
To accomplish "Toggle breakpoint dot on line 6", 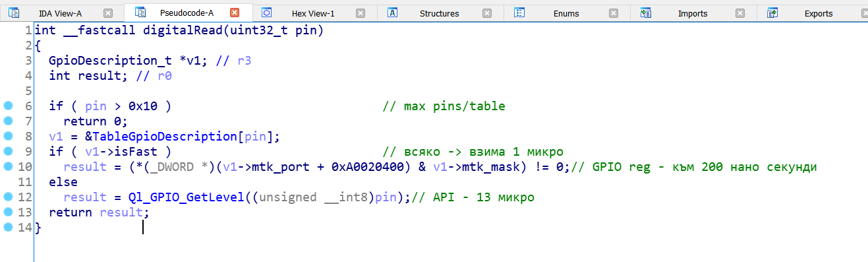I will [8, 106].
